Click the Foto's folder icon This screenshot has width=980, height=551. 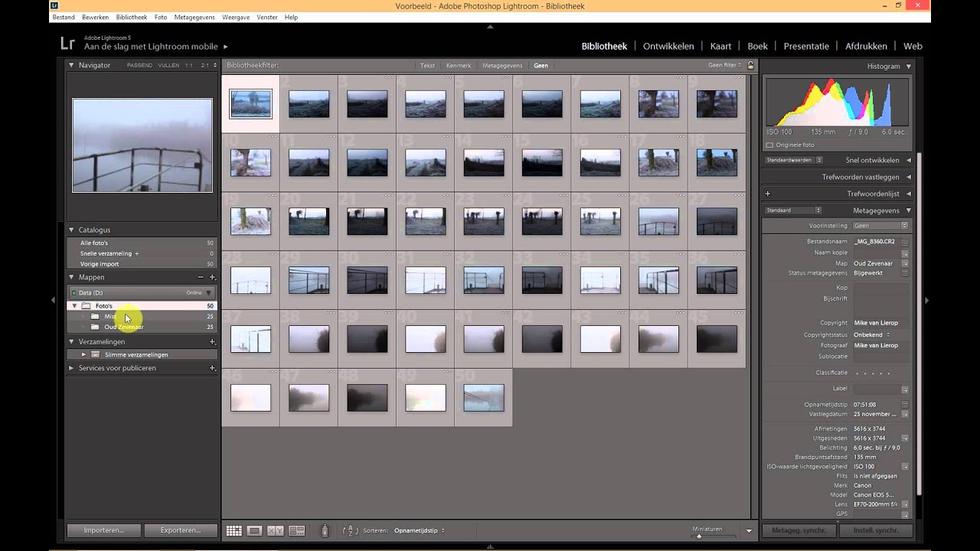click(x=86, y=306)
